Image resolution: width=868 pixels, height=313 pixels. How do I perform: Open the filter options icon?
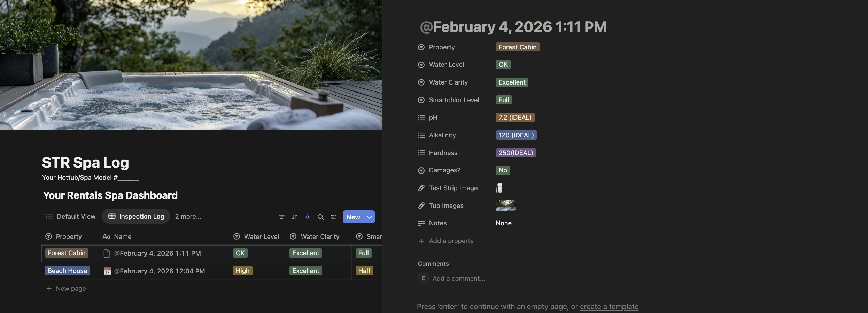281,217
